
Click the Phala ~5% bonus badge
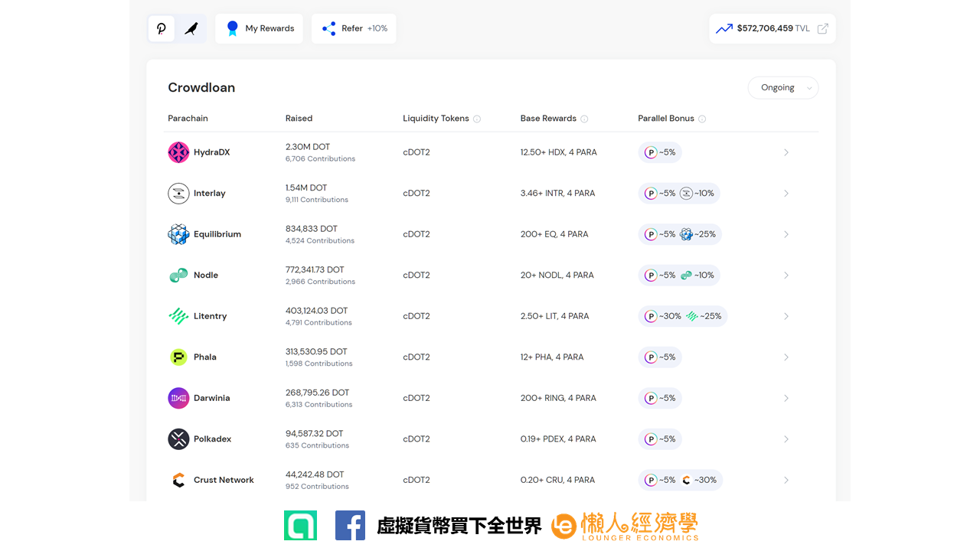(660, 357)
